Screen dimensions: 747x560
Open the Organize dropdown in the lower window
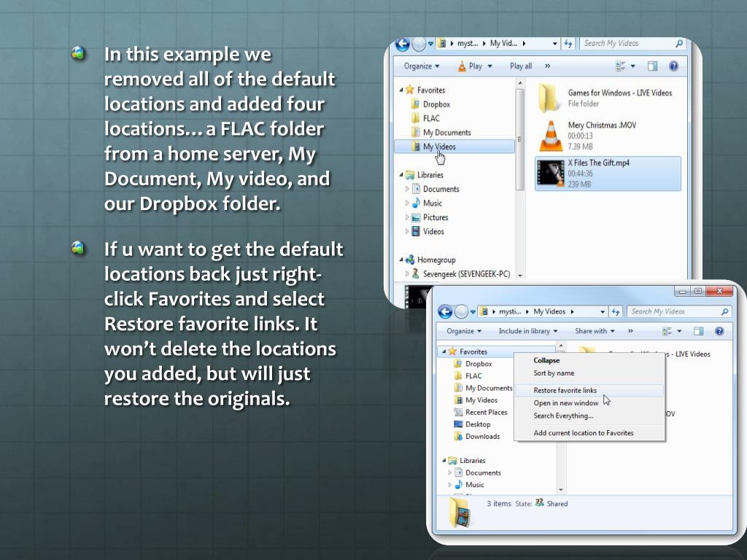[464, 331]
